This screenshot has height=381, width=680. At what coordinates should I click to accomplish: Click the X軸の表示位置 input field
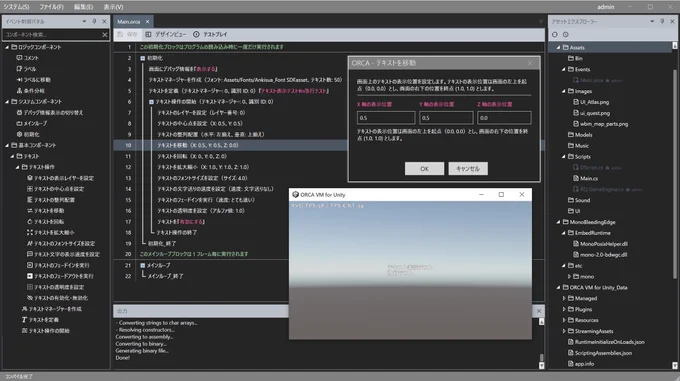coord(386,118)
